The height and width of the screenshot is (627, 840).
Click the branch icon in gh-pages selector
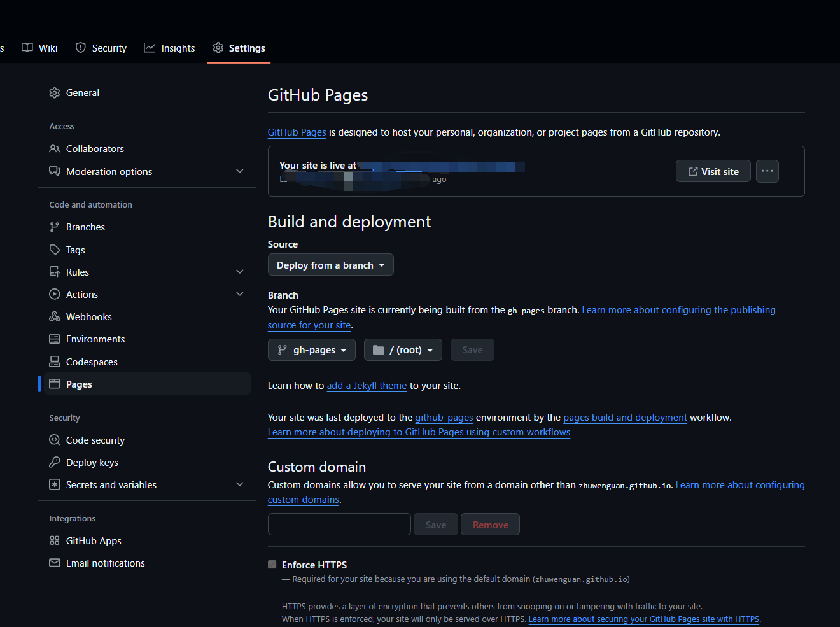point(283,350)
